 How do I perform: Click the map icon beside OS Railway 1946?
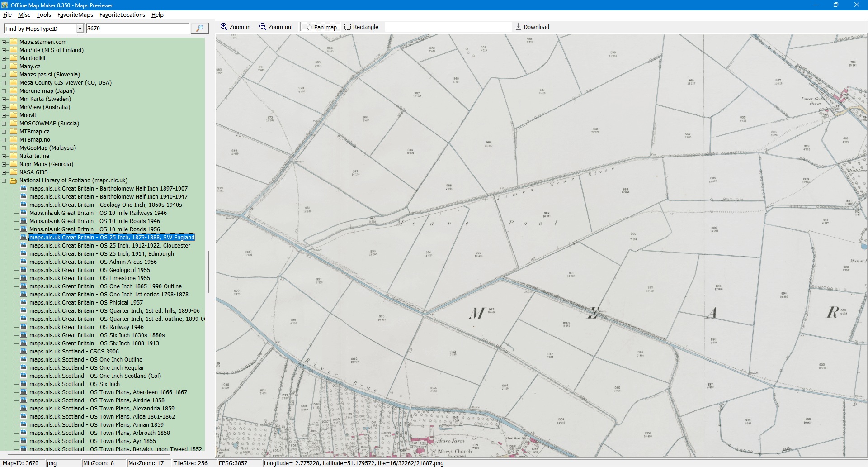pos(24,327)
